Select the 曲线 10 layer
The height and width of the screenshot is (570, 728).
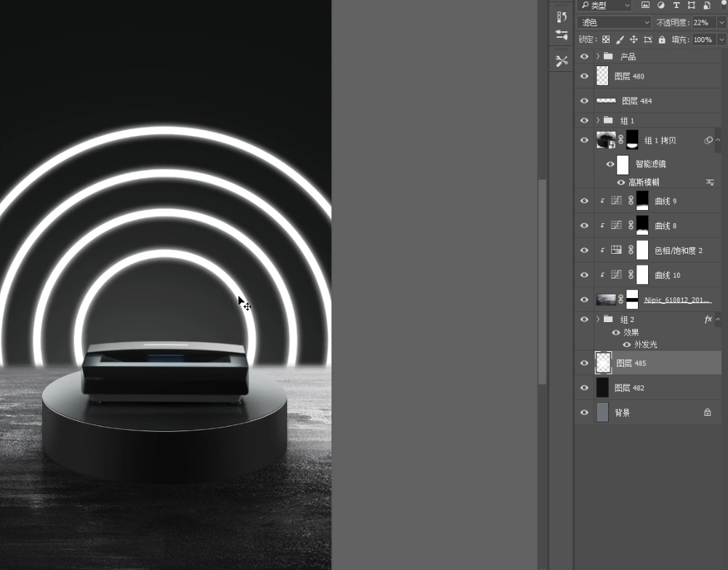coord(648,275)
